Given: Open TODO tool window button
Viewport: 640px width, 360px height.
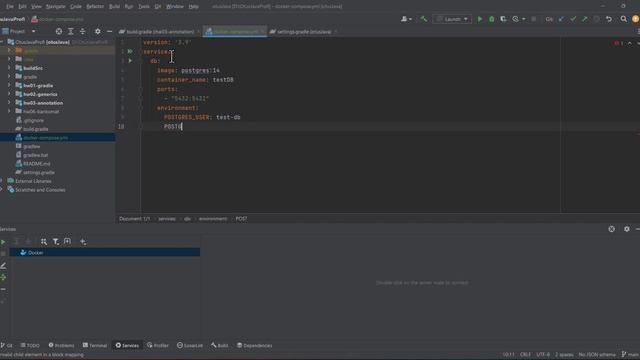Looking at the screenshot, I should 30,345.
